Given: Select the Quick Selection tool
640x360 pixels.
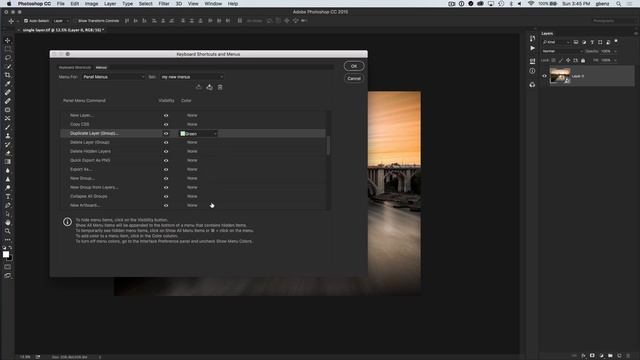Looking at the screenshot, I should 7,66.
